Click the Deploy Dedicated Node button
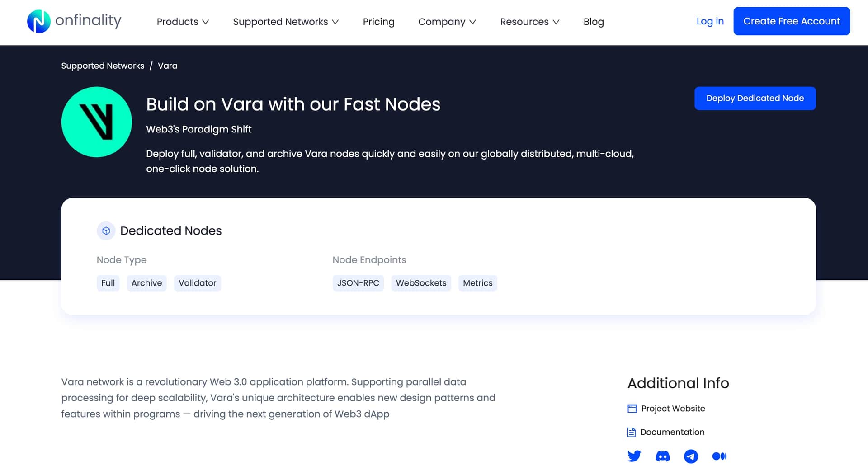This screenshot has height=475, width=868. point(755,98)
